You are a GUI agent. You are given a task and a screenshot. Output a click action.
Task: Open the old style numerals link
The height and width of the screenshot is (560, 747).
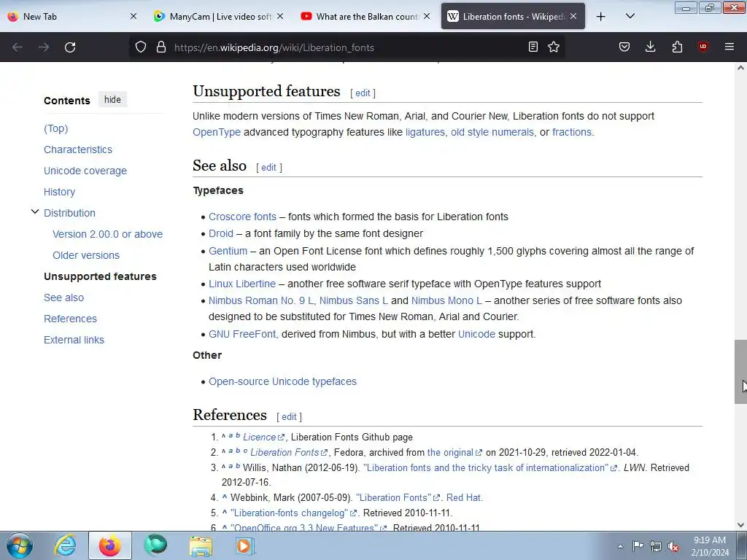pyautogui.click(x=492, y=132)
